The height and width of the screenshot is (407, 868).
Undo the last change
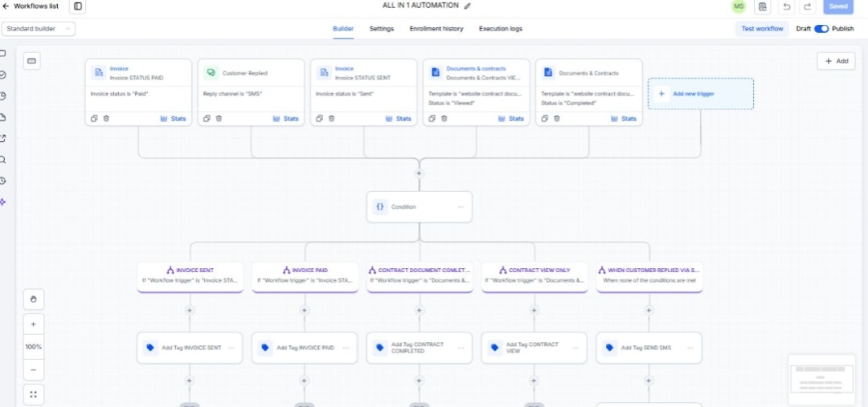click(786, 6)
